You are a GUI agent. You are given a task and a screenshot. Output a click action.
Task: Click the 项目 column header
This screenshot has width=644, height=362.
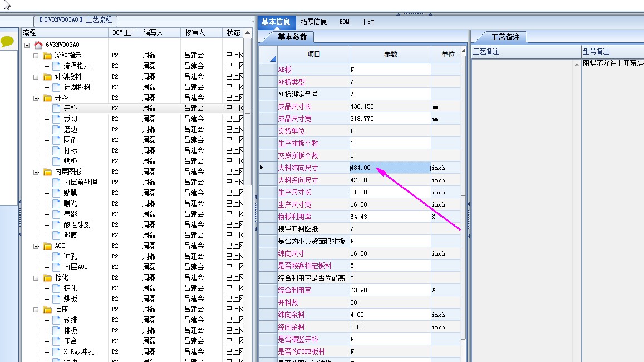pos(313,54)
